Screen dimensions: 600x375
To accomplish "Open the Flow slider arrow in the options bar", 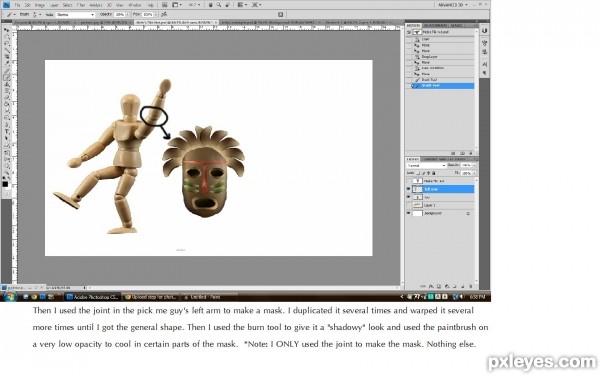I will click(x=156, y=14).
